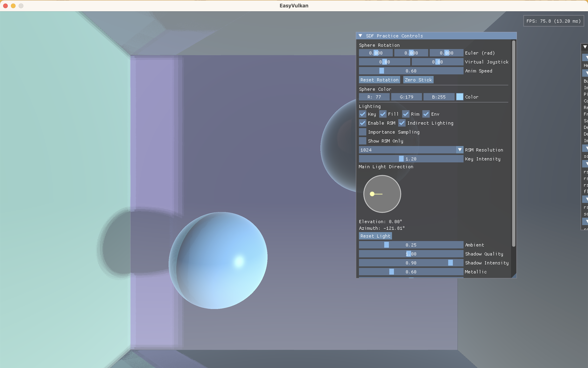Click the Elevation: 0.00° text

(380, 222)
